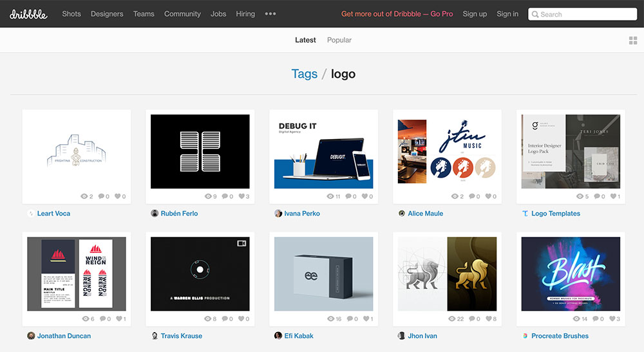Open the box packaging shot by Efi Kabak

pyautogui.click(x=324, y=273)
